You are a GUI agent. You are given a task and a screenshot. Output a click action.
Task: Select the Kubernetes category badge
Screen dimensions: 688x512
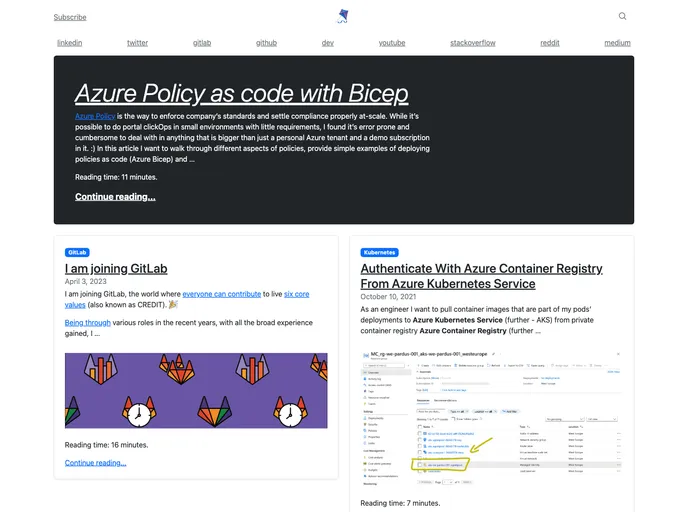(x=380, y=252)
